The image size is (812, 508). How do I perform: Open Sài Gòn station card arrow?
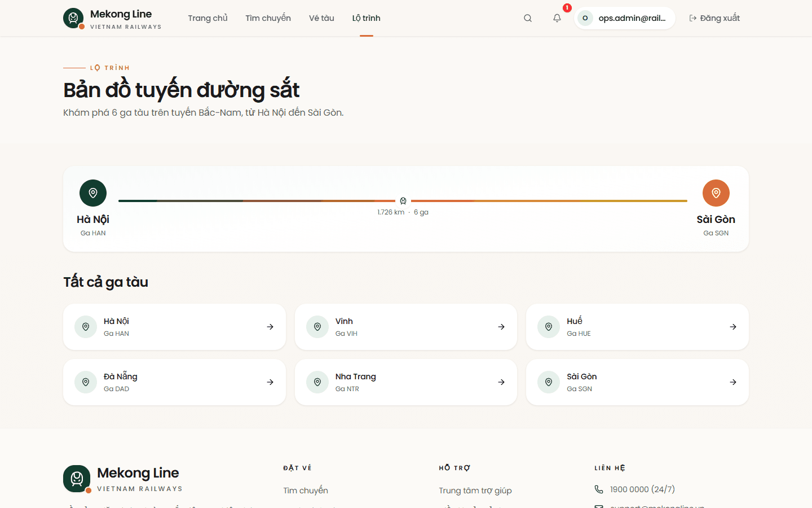[x=733, y=382]
